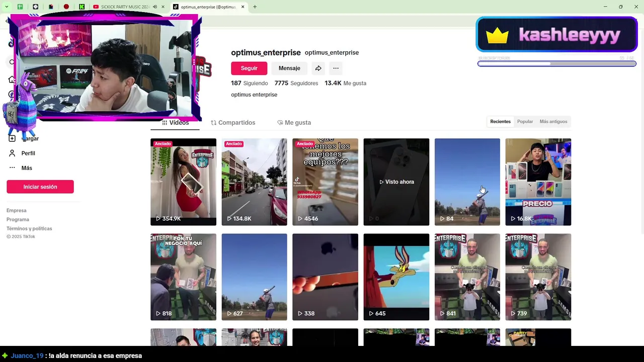Select the Videos tab
Viewport: 644px width, 362px height.
click(175, 123)
